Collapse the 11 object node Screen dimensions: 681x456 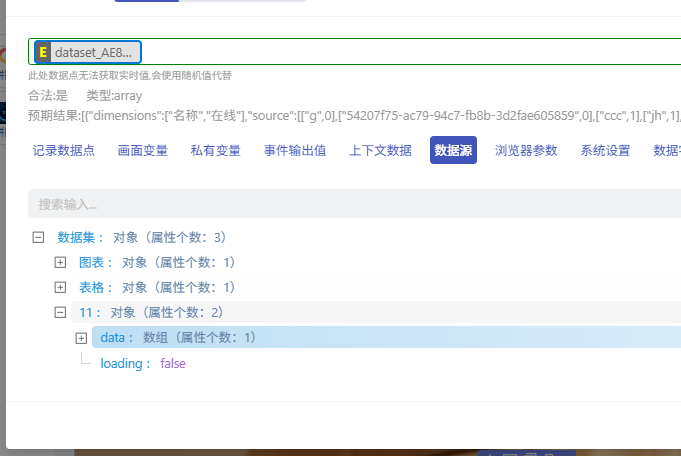pyautogui.click(x=60, y=312)
